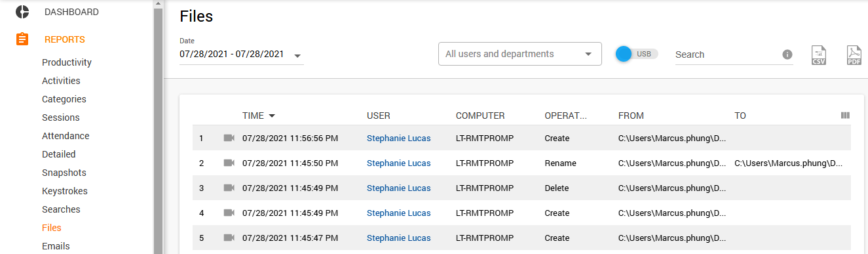Open the Productivity report
Screen dimensions: 868x254
(67, 62)
